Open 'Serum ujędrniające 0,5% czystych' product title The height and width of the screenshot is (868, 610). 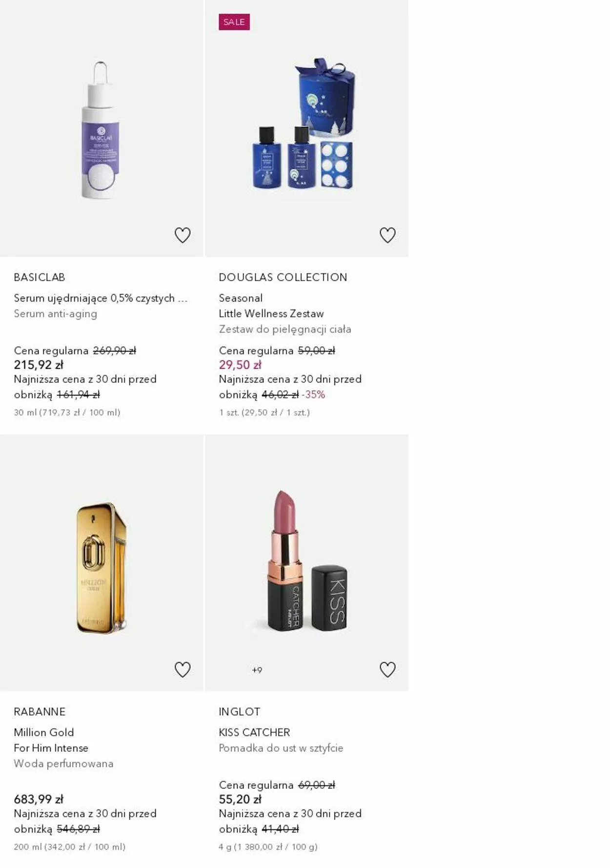[x=101, y=298]
